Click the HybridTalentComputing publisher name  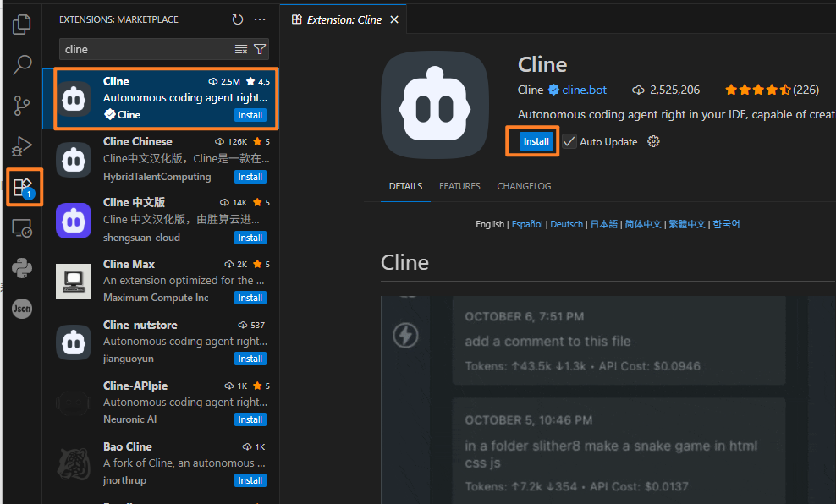(x=157, y=177)
